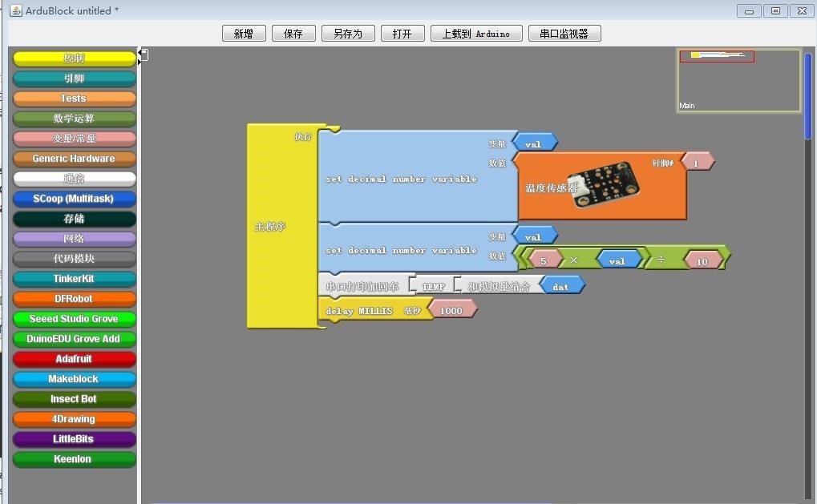Select the Keenlon category
This screenshot has width=817, height=504.
coord(74,459)
